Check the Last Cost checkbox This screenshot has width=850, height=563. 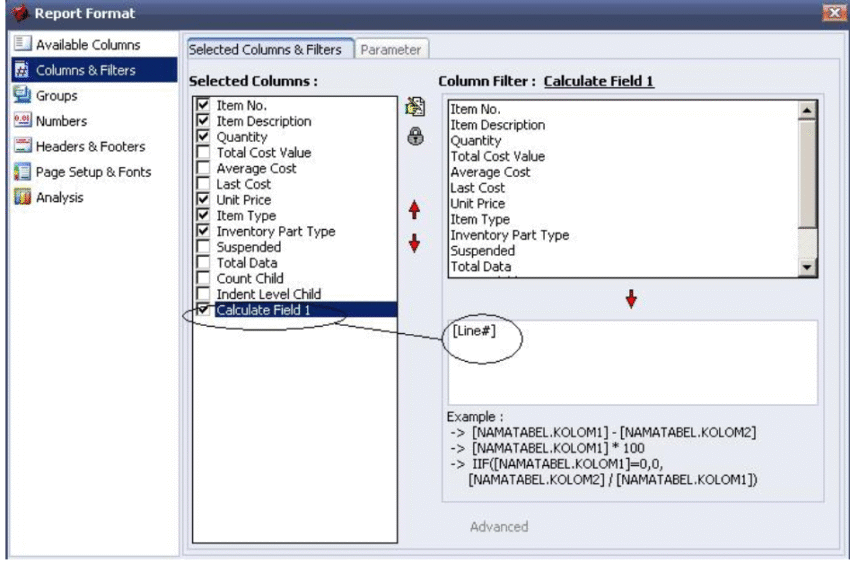[x=203, y=183]
